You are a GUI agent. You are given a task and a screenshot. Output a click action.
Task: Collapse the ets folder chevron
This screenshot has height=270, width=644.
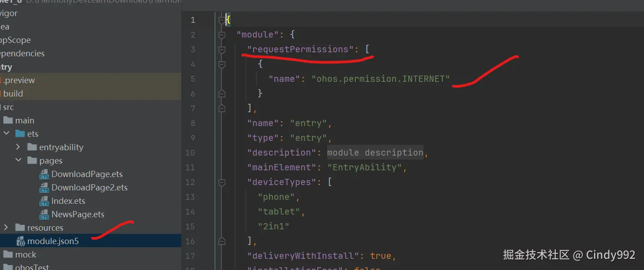coord(6,134)
